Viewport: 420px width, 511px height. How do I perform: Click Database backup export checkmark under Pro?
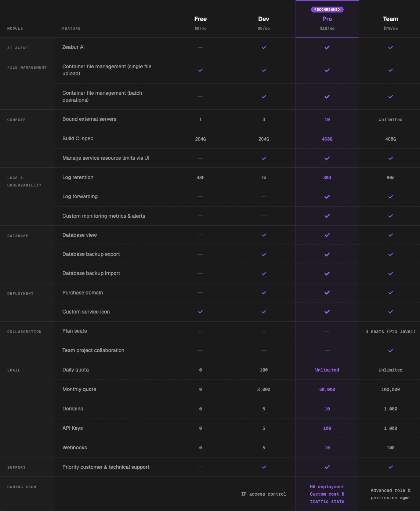coord(327,254)
